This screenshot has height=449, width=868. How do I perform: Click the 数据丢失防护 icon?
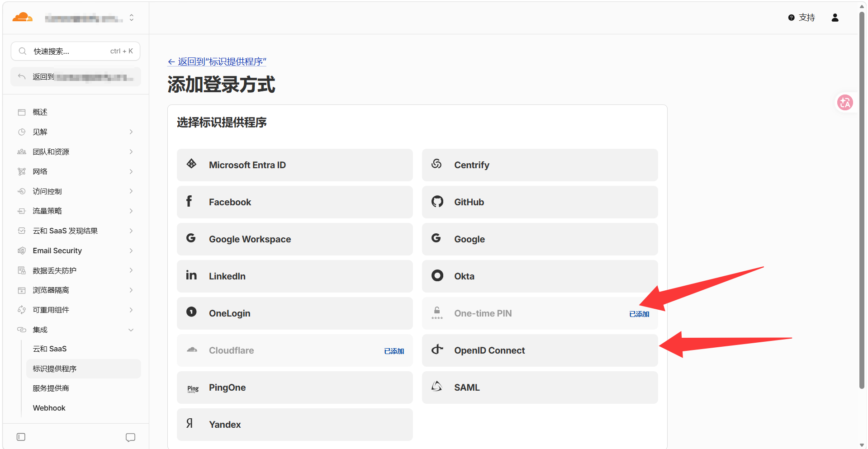pyautogui.click(x=22, y=270)
